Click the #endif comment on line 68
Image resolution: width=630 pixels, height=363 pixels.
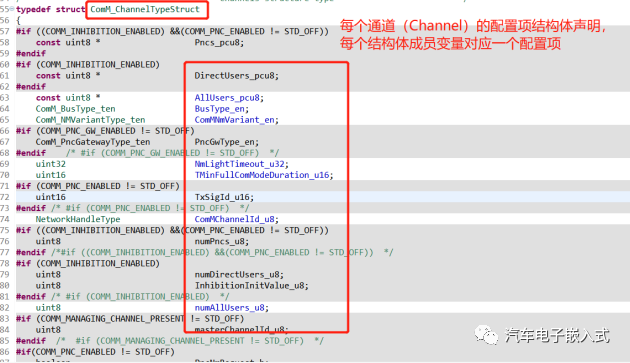(x=173, y=153)
